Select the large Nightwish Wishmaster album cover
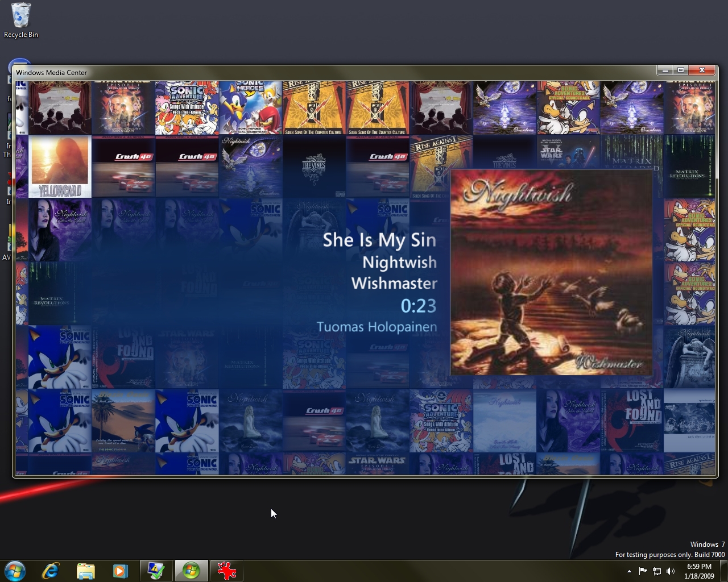 pos(551,272)
